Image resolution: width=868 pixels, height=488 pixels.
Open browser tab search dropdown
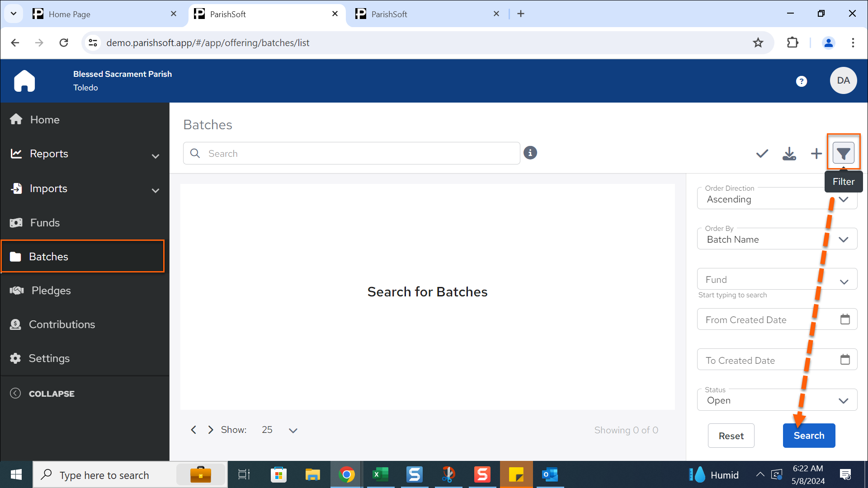pos(14,14)
